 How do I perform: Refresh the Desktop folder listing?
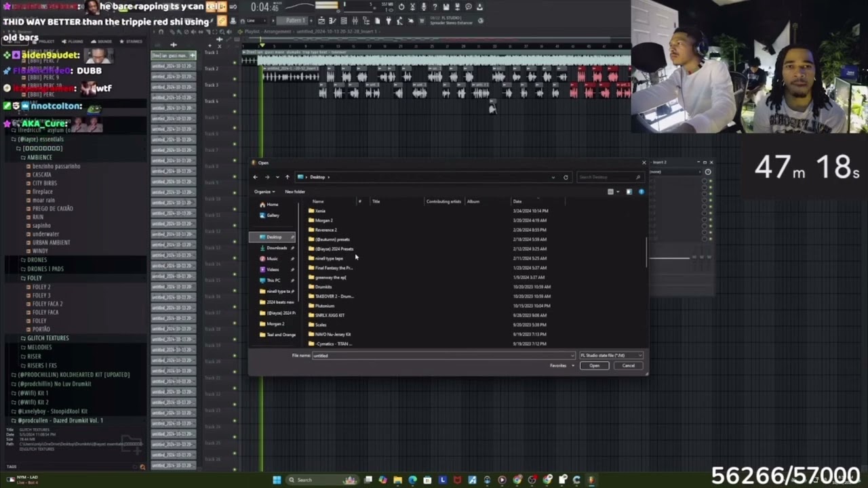566,177
